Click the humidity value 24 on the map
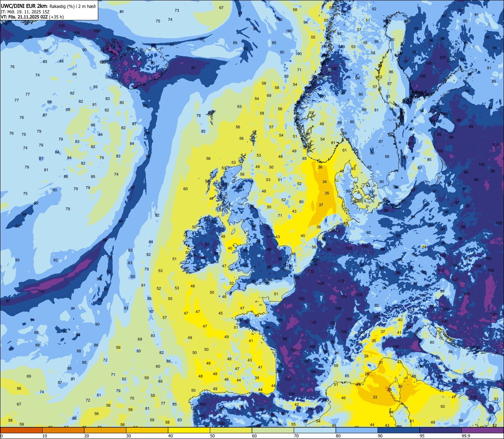Image resolution: width=504 pixels, height=439 pixels. click(424, 247)
